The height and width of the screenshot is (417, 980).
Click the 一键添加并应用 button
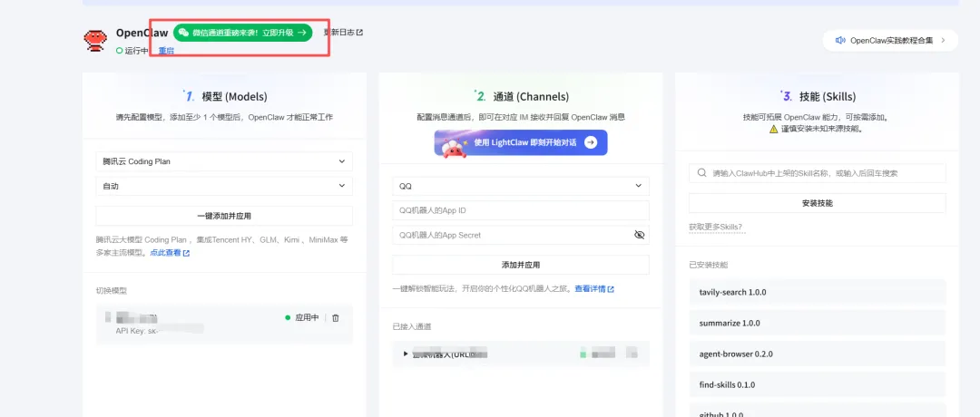coord(224,216)
